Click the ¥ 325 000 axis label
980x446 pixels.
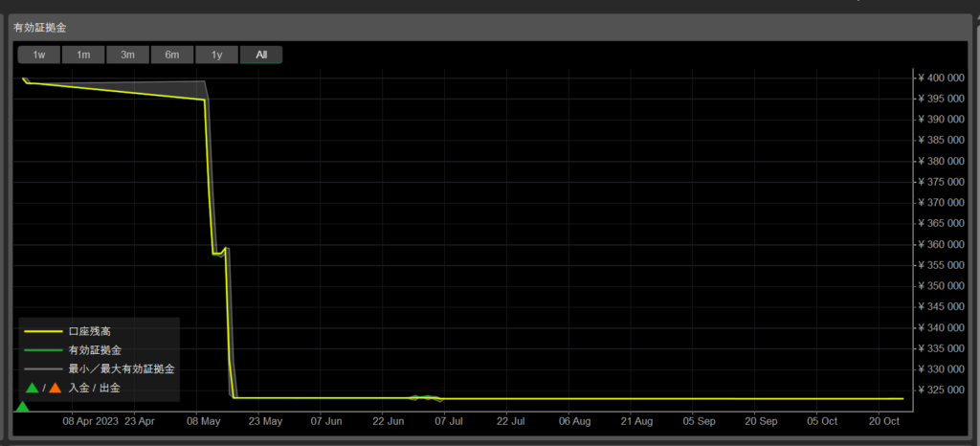pyautogui.click(x=944, y=390)
